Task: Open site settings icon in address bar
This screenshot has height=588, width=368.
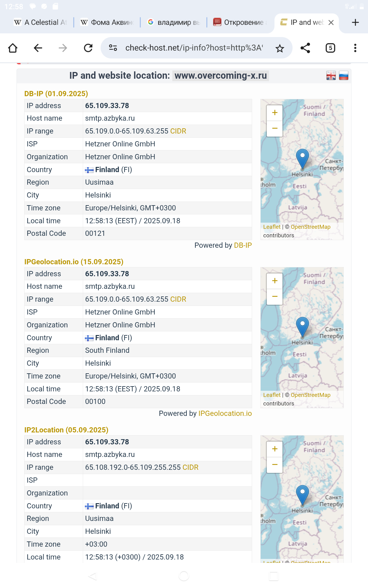Action: pos(113,48)
